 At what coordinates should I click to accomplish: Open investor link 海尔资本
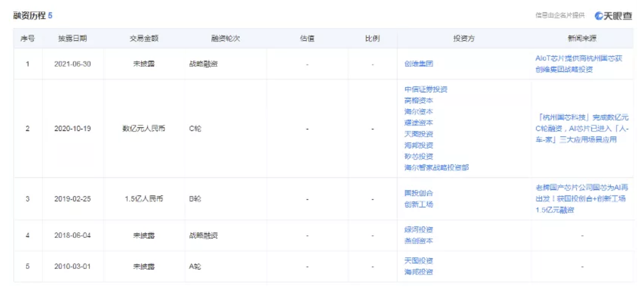pyautogui.click(x=419, y=112)
